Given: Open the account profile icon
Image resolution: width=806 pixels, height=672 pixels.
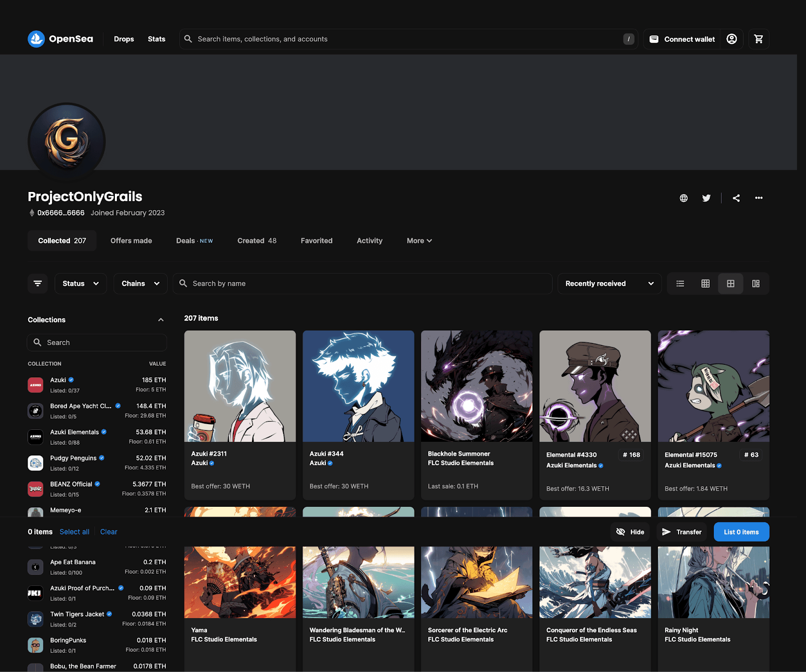Looking at the screenshot, I should pos(732,39).
